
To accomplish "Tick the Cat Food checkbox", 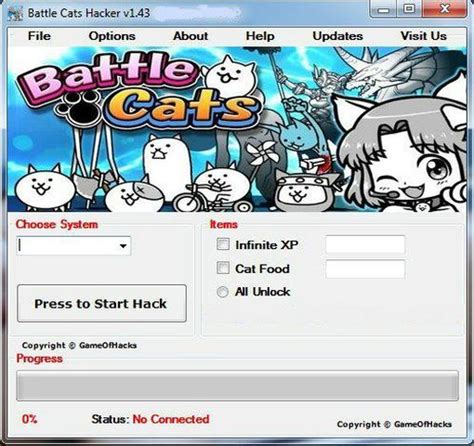I will [223, 268].
